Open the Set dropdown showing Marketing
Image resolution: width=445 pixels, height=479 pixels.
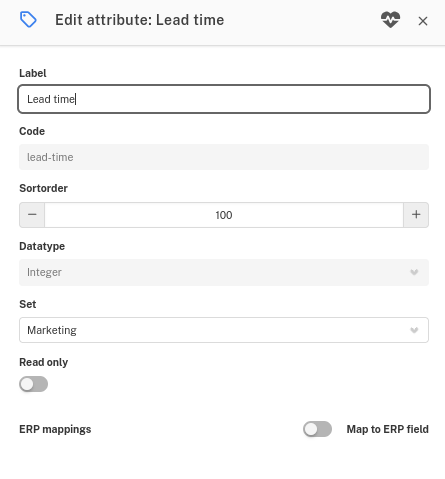224,330
